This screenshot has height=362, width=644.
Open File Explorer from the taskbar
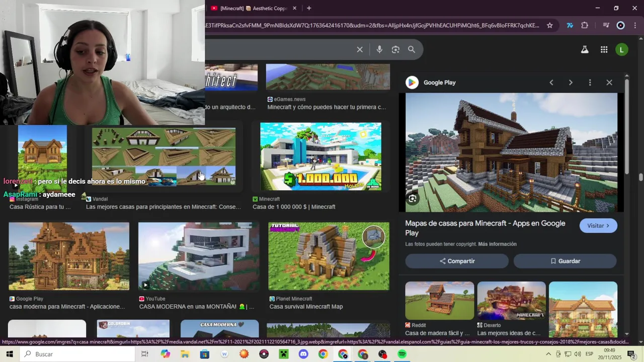coord(185,354)
